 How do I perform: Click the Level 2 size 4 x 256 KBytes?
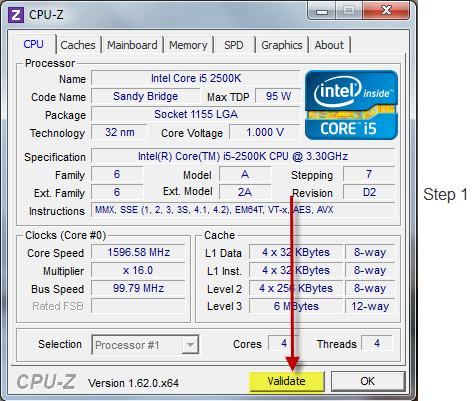(296, 288)
